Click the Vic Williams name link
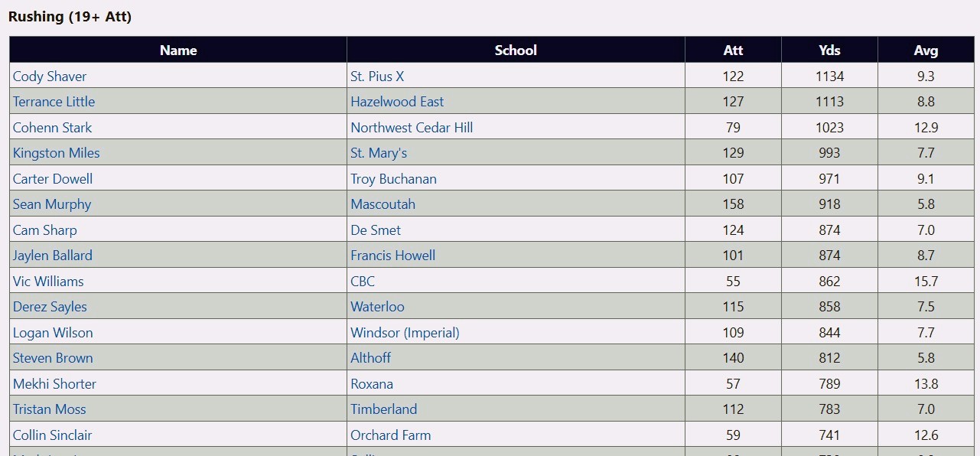980x456 pixels. coord(48,282)
